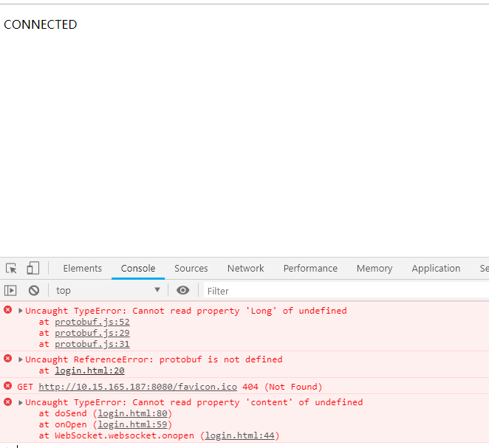Screen dimensions: 489x448
Task: Open the Performance tab
Action: click(x=310, y=269)
